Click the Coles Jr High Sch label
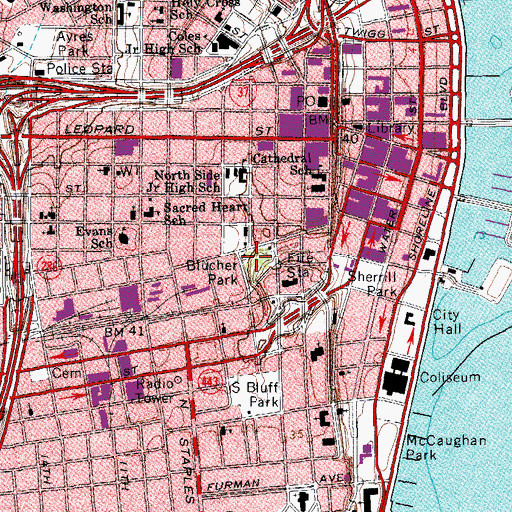 (163, 42)
